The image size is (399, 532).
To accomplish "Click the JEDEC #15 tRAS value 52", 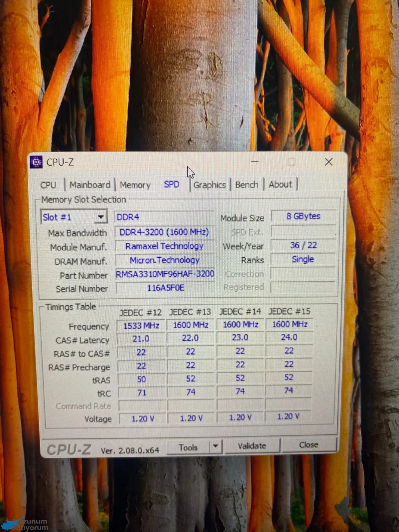I will pyautogui.click(x=289, y=377).
